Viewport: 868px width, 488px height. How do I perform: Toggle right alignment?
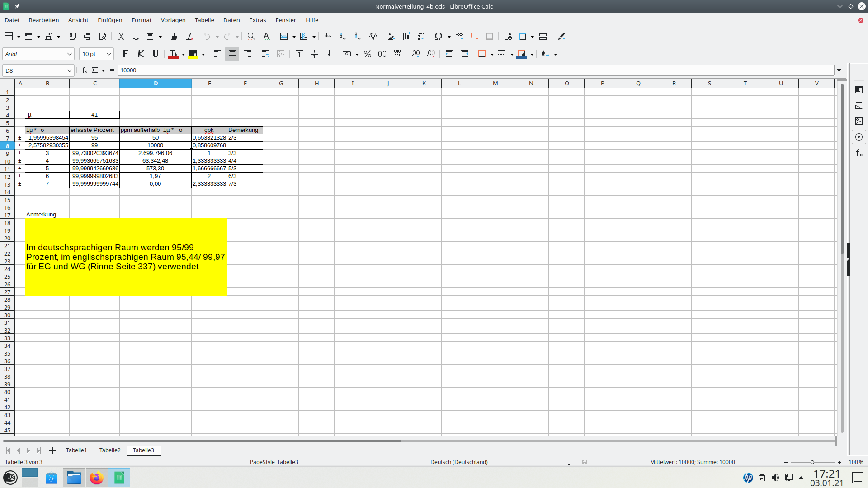248,54
